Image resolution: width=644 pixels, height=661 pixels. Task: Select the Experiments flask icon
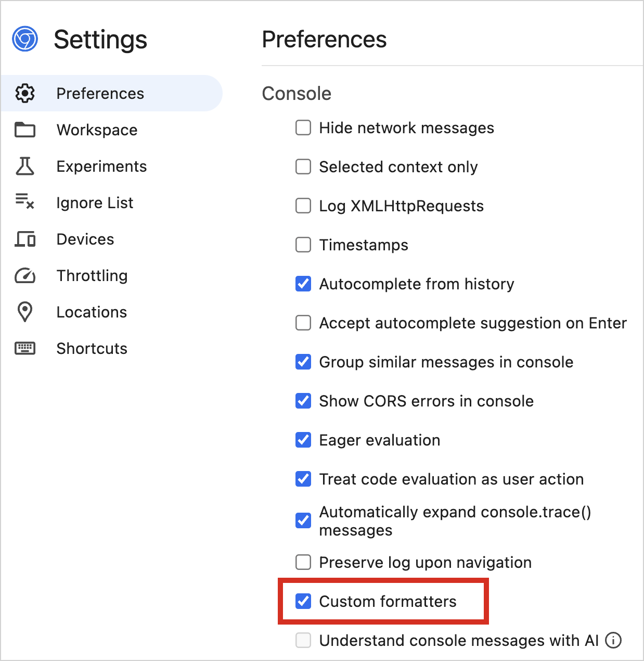coord(24,166)
